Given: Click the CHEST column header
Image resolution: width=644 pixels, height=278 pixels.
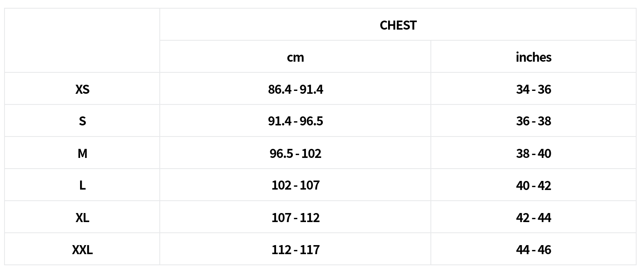Looking at the screenshot, I should coord(398,25).
